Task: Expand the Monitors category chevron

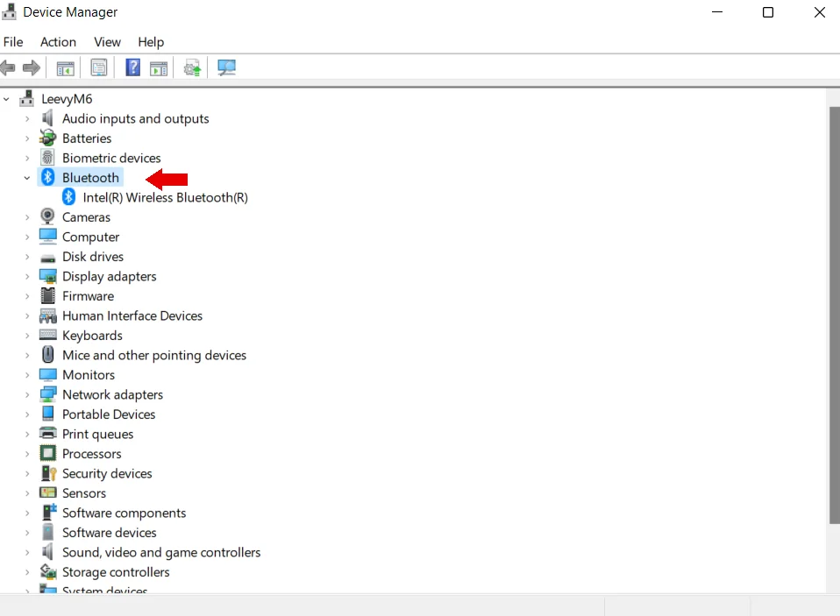Action: (x=27, y=375)
